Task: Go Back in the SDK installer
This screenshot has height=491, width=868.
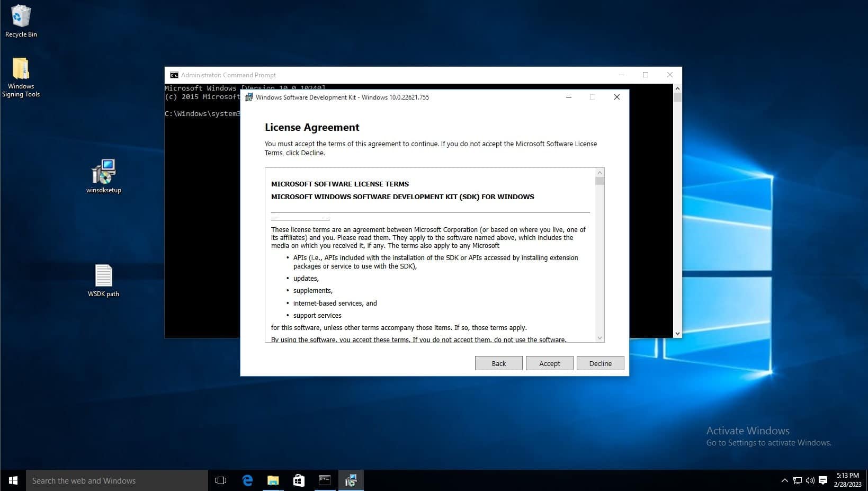Action: [498, 363]
